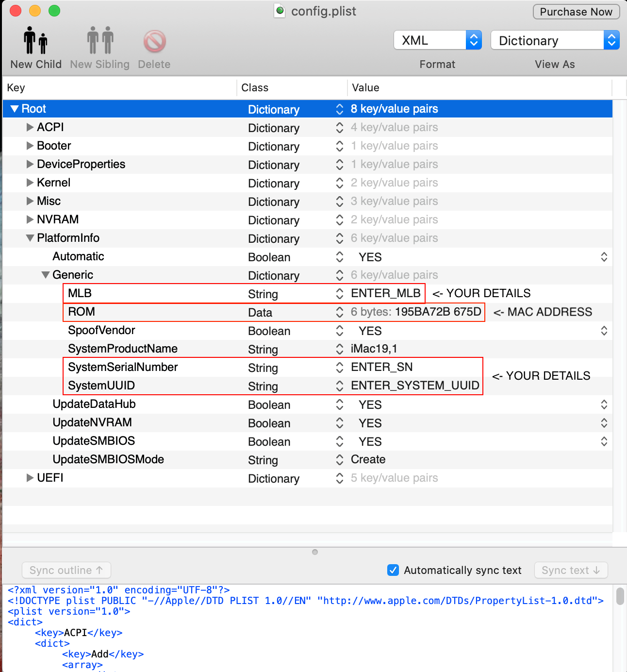
Task: Change the UpdateSMBIOS boolean value popup
Action: pyautogui.click(x=604, y=441)
